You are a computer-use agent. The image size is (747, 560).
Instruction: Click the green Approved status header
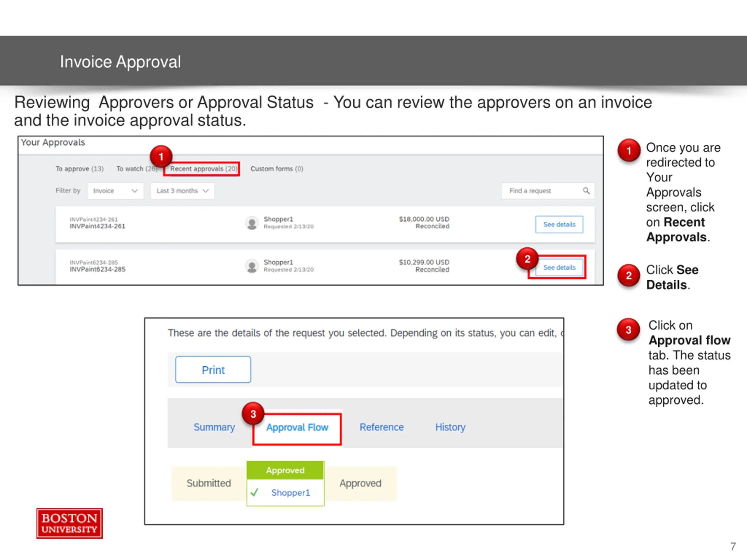click(285, 470)
